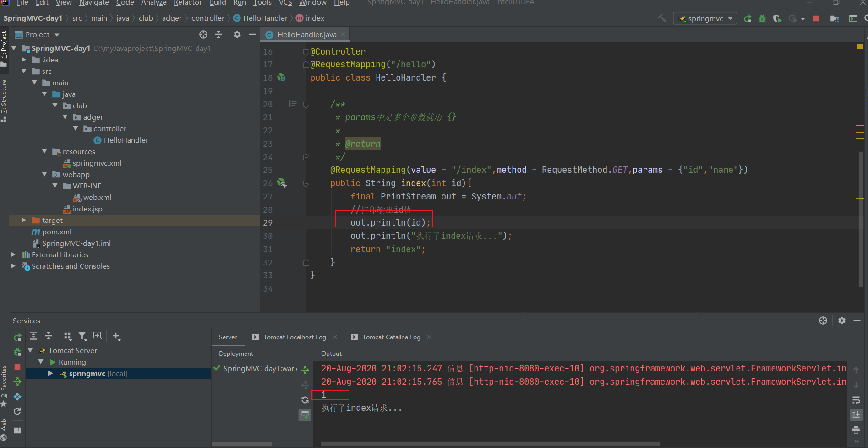Open Services filter options
Viewport: 868px width, 448px height.
tap(82, 336)
